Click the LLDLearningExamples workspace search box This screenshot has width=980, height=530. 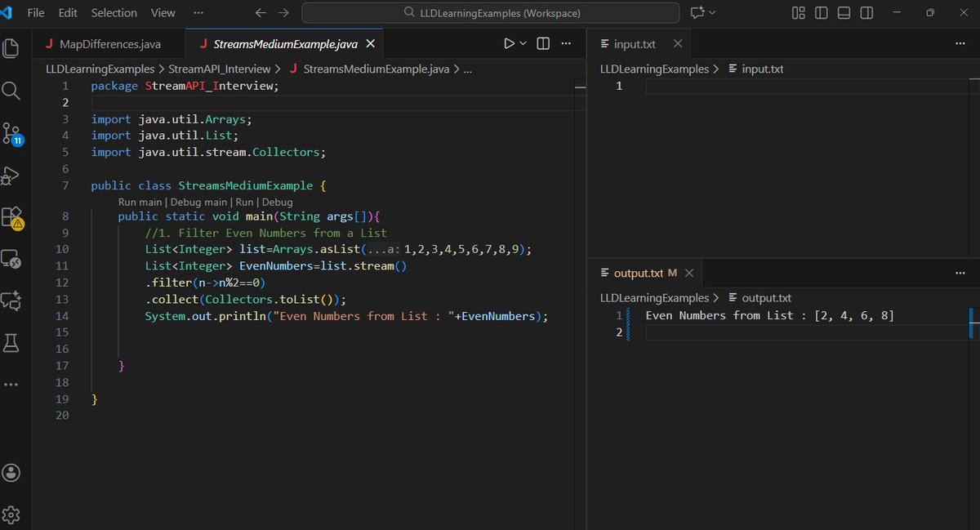click(490, 13)
